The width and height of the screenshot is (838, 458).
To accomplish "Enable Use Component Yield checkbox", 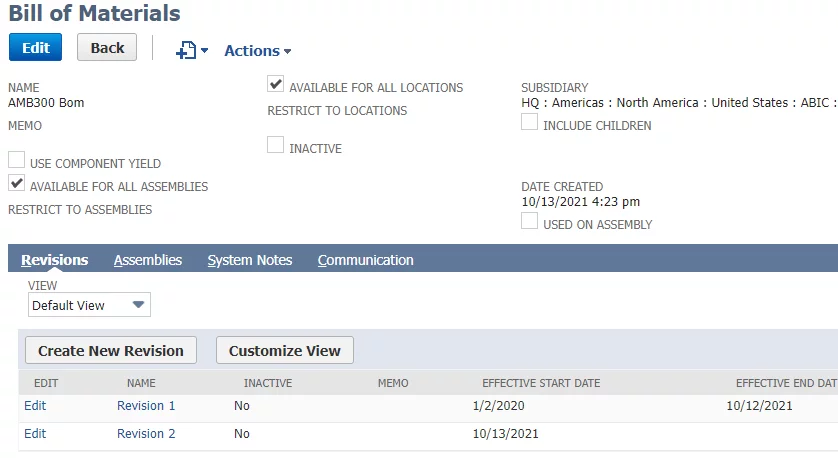I will click(x=17, y=160).
